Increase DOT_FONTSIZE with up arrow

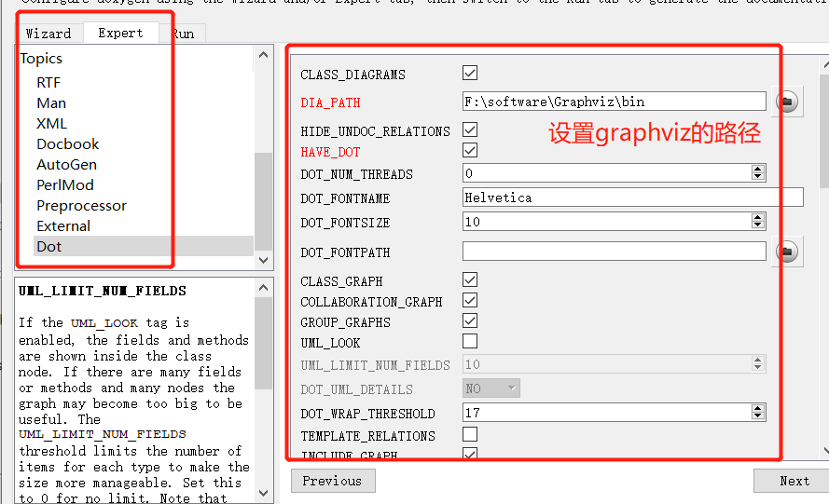pyautogui.click(x=757, y=217)
